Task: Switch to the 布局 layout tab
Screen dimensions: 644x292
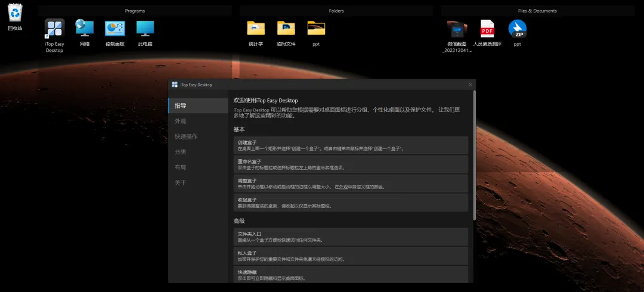Action: click(x=198, y=167)
